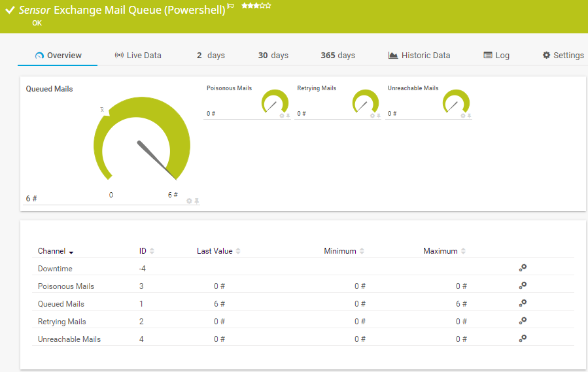Viewport: 588px width, 372px height.
Task: Open gear settings on Poisonous Mails gauge
Action: [x=282, y=116]
